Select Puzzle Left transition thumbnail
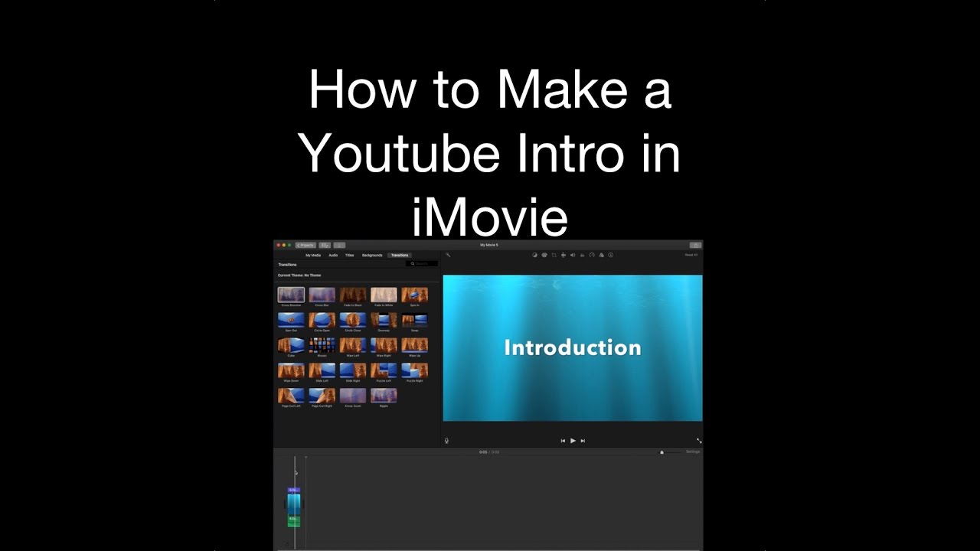 (x=384, y=370)
